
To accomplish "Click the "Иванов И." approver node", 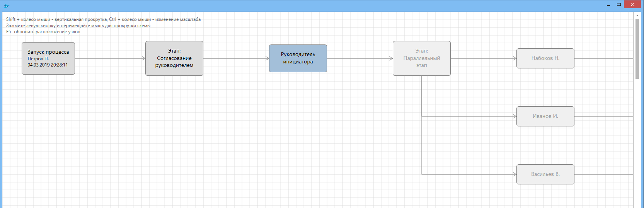I will (545, 116).
